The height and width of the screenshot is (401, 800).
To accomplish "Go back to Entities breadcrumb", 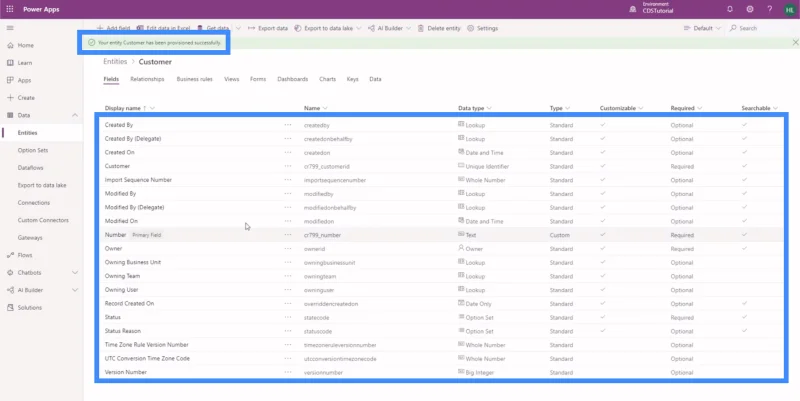I will (115, 61).
